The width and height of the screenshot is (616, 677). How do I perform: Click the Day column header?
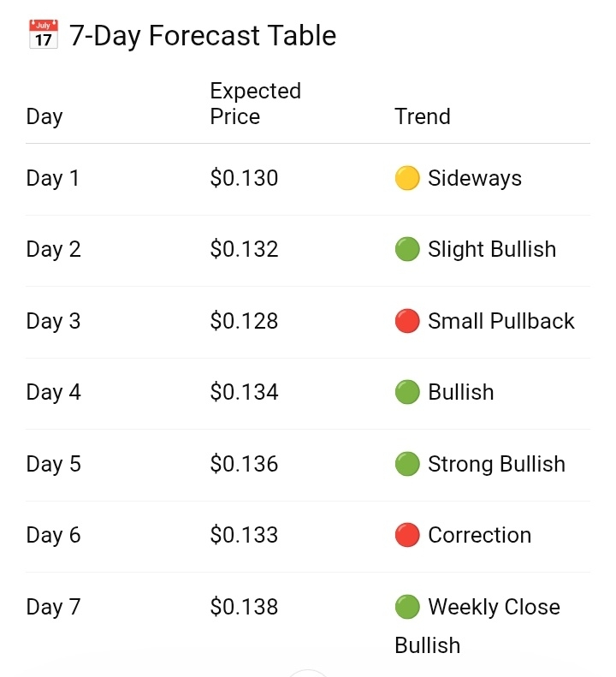tap(44, 116)
